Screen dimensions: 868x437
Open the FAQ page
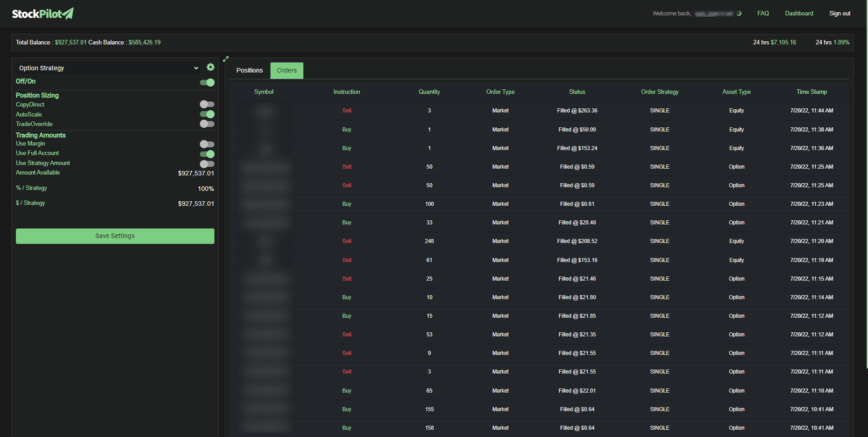763,13
